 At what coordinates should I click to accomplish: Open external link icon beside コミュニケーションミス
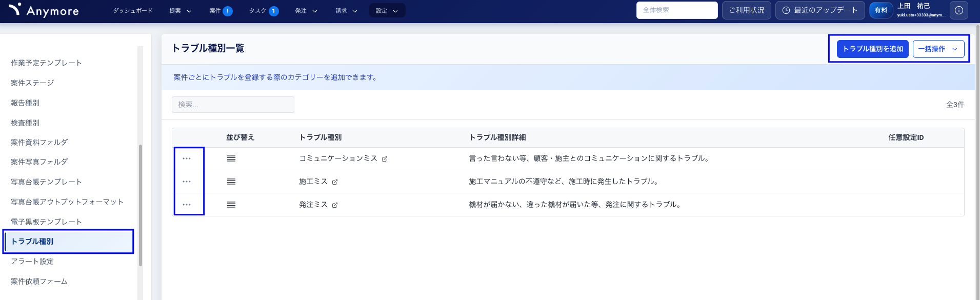click(385, 159)
